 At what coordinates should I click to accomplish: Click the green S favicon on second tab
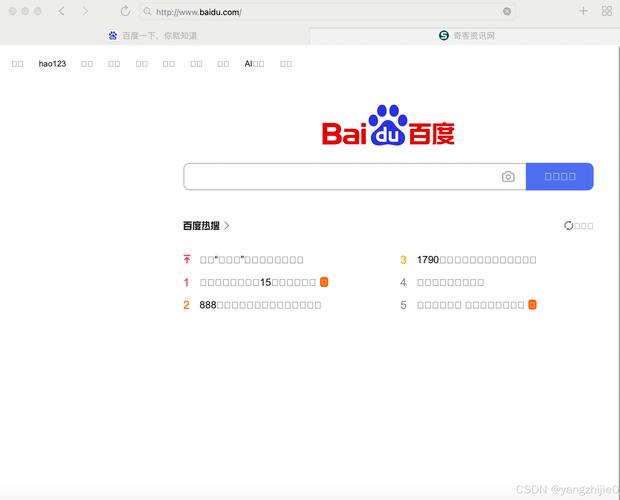pos(444,36)
